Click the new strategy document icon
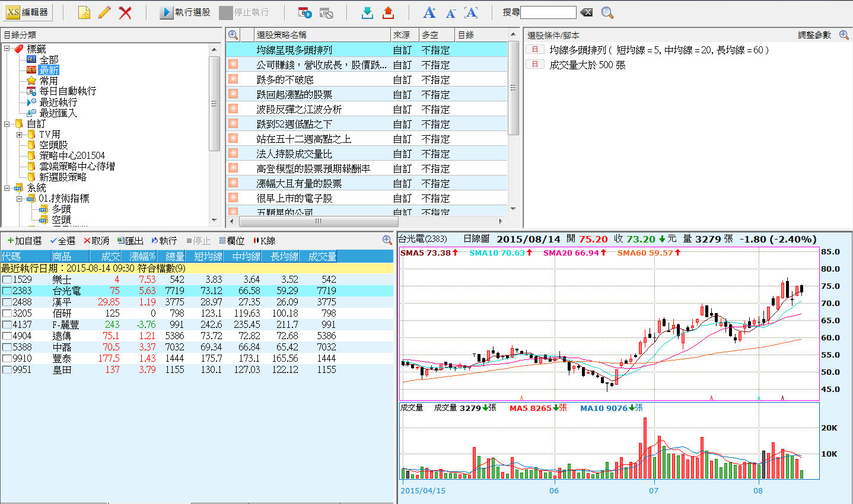 pos(84,12)
